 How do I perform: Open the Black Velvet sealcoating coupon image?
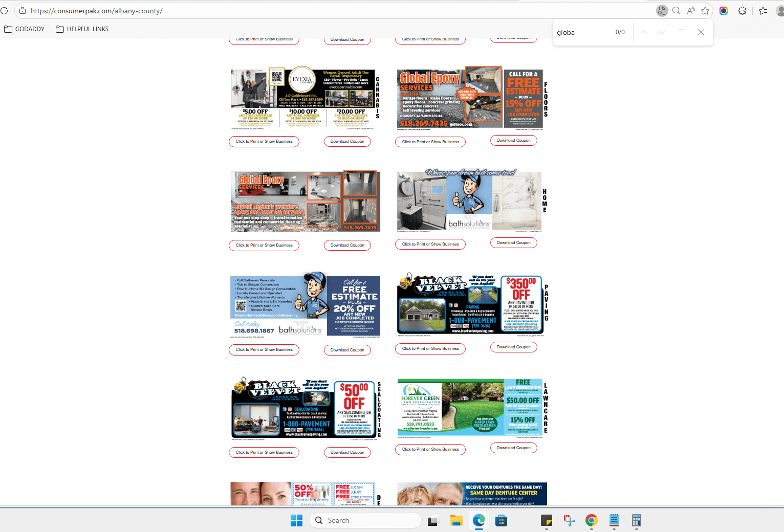pos(306,409)
